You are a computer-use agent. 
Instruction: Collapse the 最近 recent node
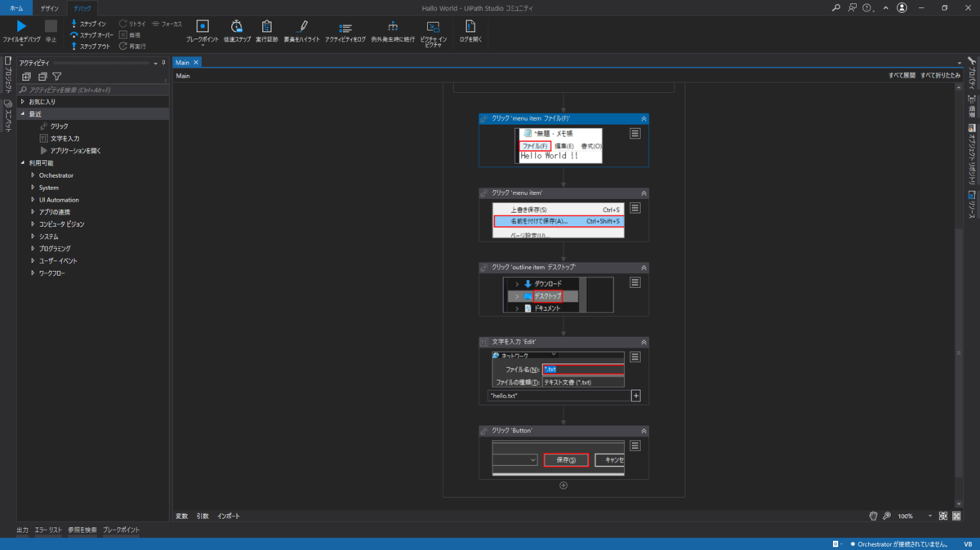[23, 114]
